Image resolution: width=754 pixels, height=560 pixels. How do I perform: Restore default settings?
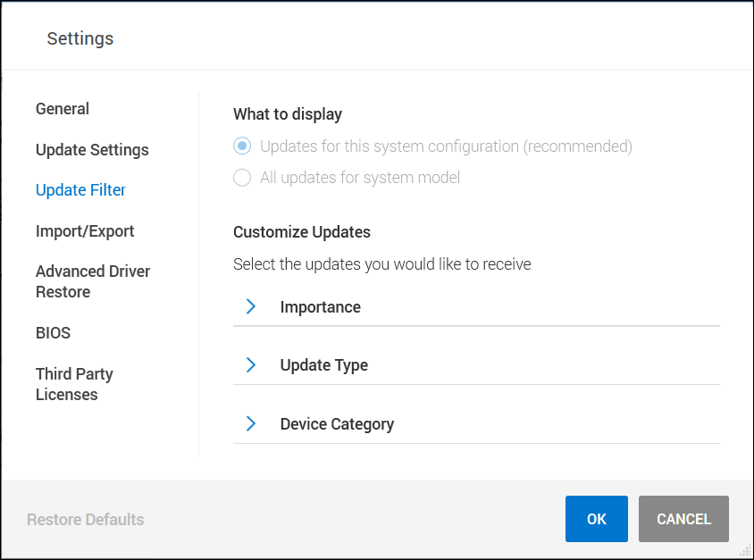85,519
